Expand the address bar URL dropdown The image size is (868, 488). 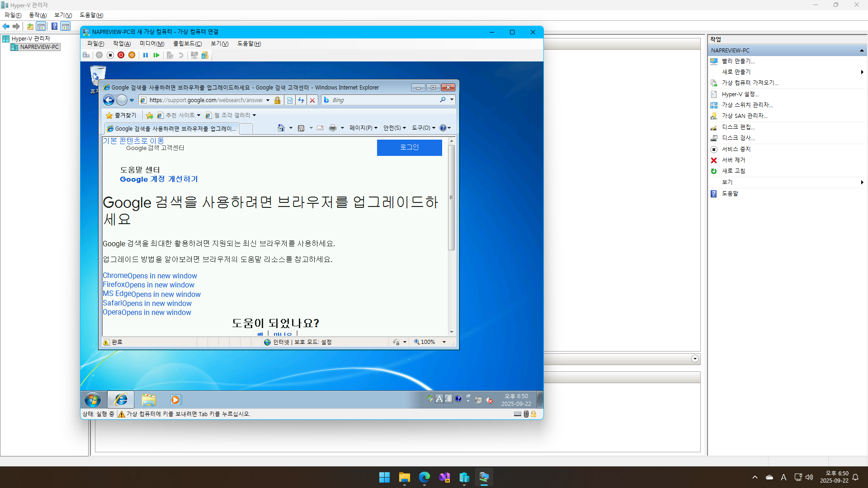pyautogui.click(x=268, y=100)
